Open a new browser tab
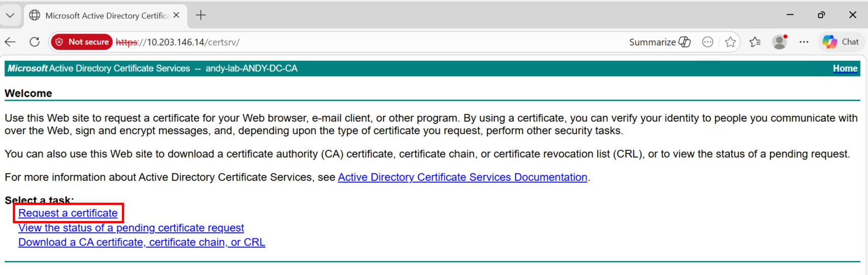 click(x=201, y=15)
